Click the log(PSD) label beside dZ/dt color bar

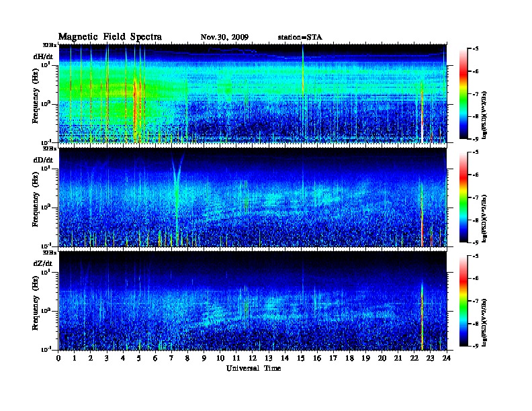(x=484, y=322)
